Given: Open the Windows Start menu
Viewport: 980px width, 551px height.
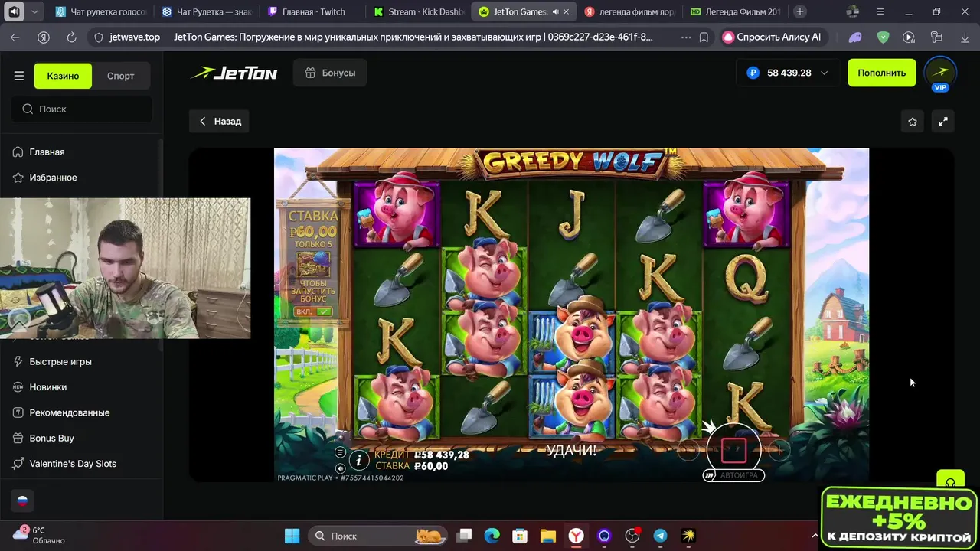Looking at the screenshot, I should point(292,536).
